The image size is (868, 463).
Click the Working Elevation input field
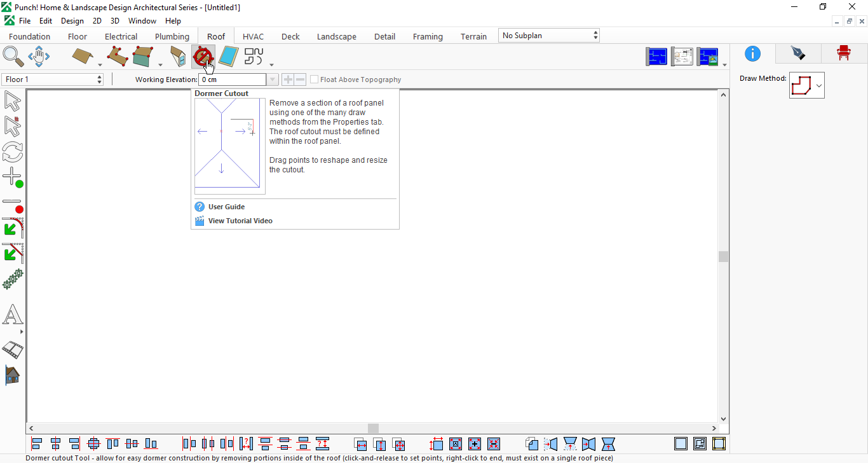pyautogui.click(x=233, y=79)
